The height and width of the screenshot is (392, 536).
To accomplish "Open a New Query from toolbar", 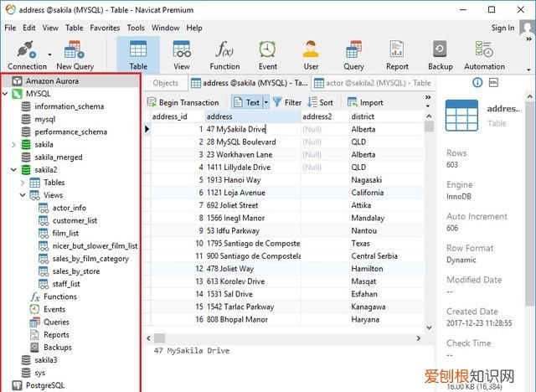I will point(75,53).
